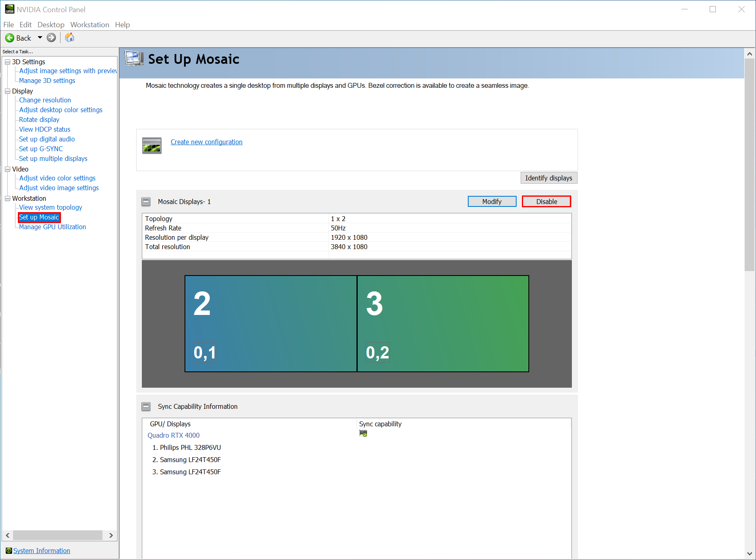Image resolution: width=756 pixels, height=560 pixels.
Task: Collapse the 3D Settings tree node
Action: pyautogui.click(x=7, y=62)
